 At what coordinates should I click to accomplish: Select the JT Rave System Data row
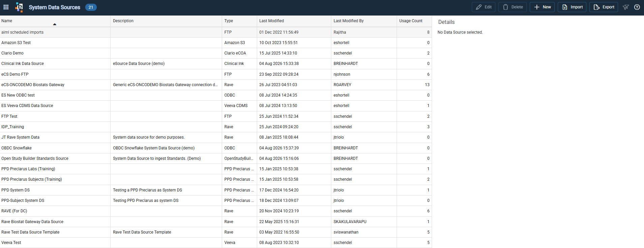point(216,137)
